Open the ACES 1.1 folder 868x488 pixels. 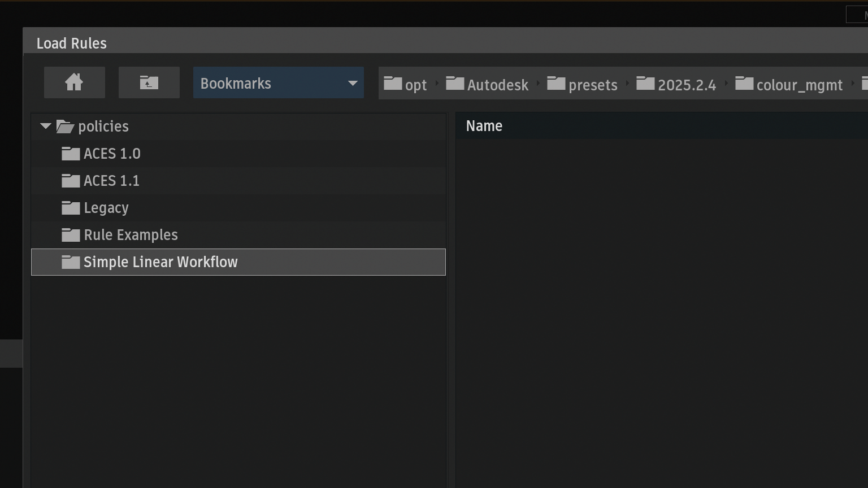111,181
